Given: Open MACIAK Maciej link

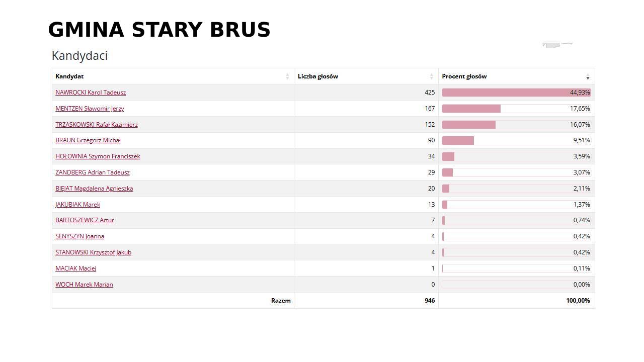Looking at the screenshot, I should pyautogui.click(x=75, y=268).
